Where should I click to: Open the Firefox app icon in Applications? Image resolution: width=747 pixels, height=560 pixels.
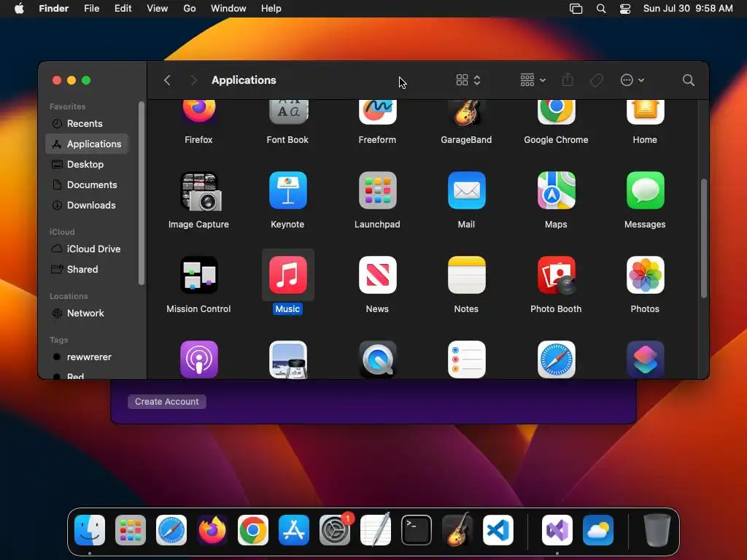198,112
